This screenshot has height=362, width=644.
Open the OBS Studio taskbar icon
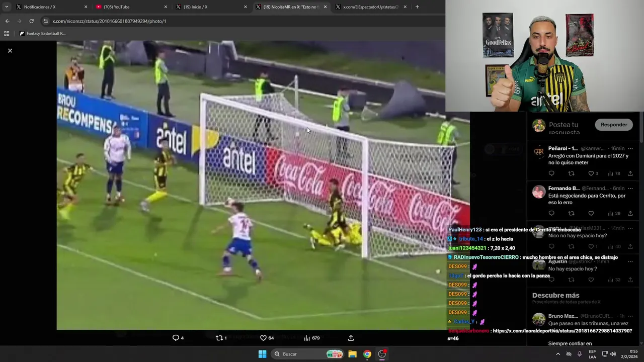pyautogui.click(x=382, y=354)
